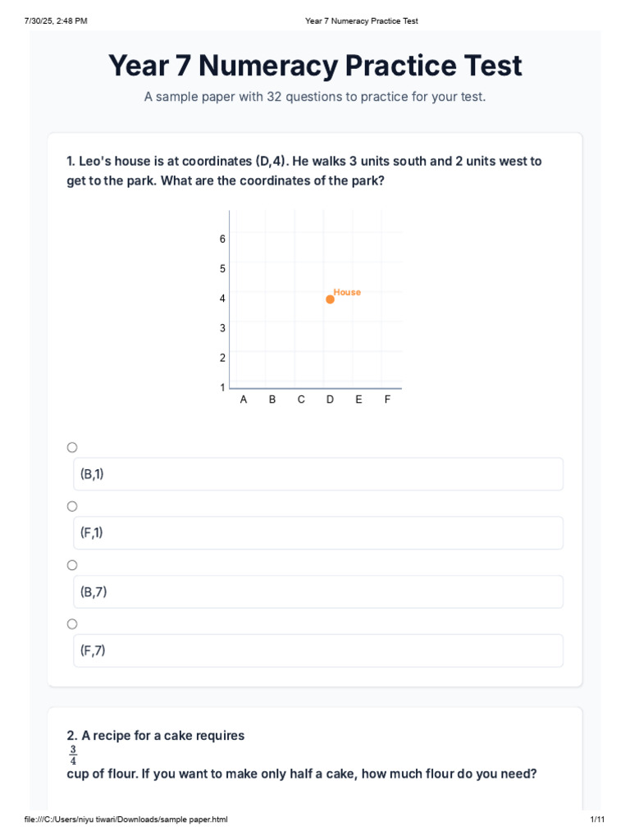This screenshot has width=630, height=840.
Task: Select the radio button for answer (F,7)
Action: [x=72, y=624]
